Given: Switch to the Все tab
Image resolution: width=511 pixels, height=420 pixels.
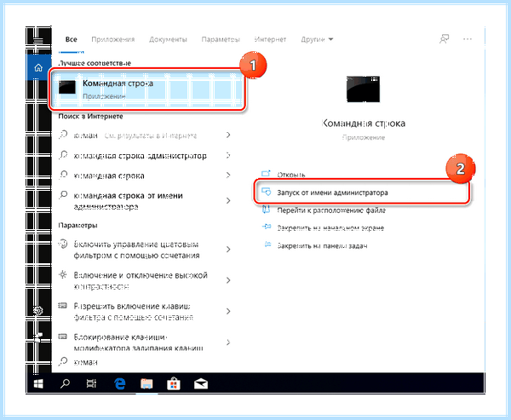Looking at the screenshot, I should pos(72,39).
